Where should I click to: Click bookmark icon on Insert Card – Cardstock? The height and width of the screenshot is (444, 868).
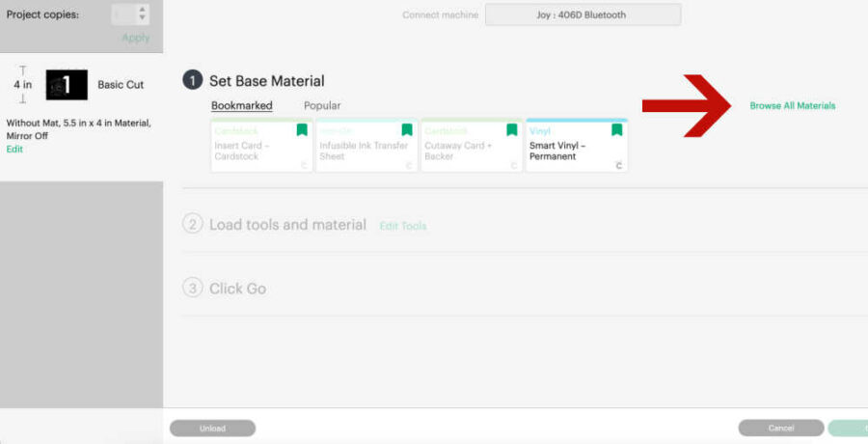302,130
